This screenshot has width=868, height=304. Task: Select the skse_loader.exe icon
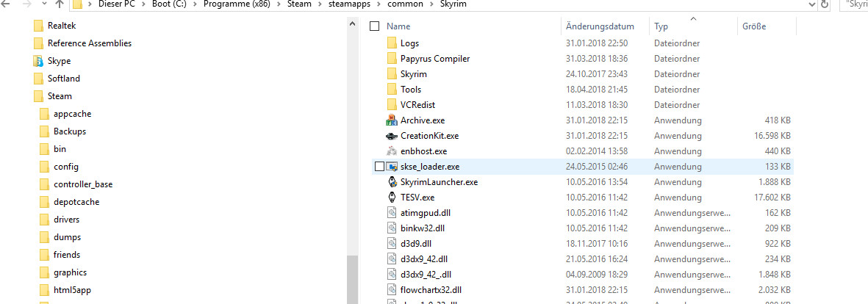(391, 167)
